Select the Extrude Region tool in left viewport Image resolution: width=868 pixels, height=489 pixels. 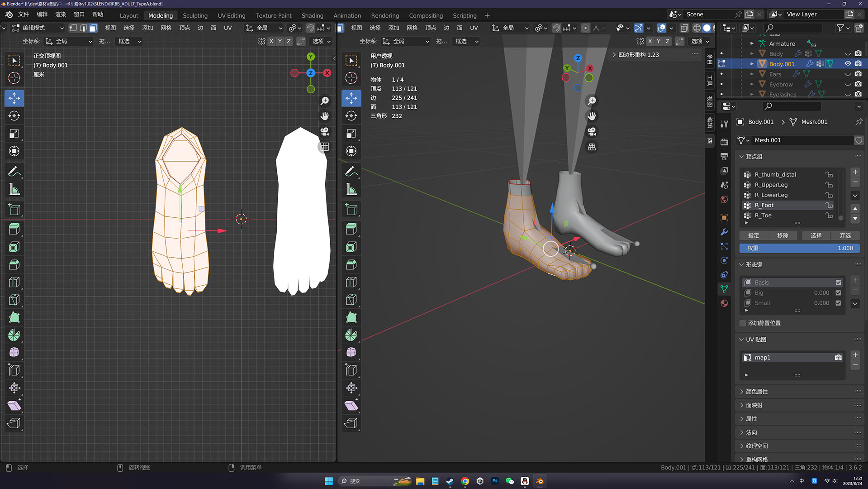14,229
